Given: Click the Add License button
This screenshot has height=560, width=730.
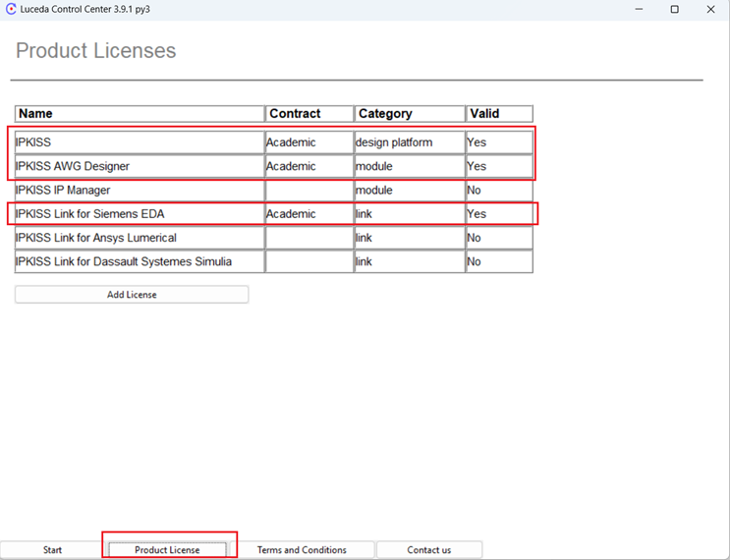Looking at the screenshot, I should coord(132,294).
